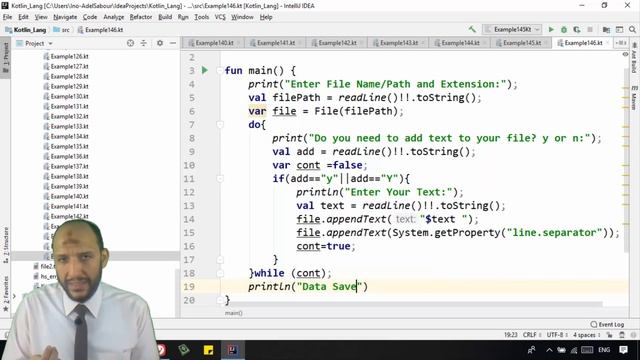Open the Maven side tool window
This screenshot has width=640, height=360.
(634, 98)
